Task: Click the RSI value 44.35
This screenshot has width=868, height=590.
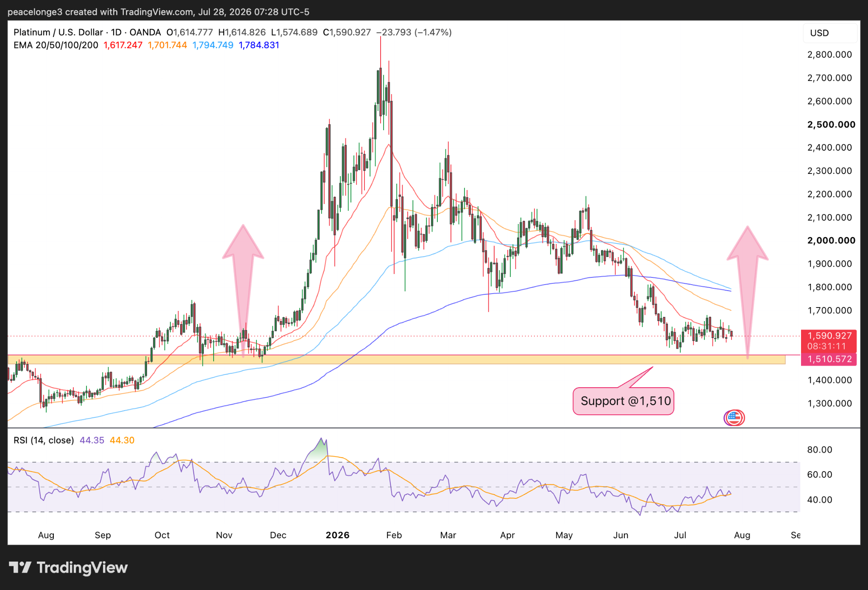Action: coord(92,440)
